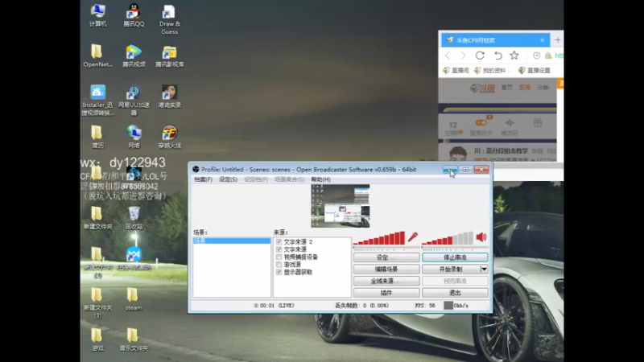The height and width of the screenshot is (362, 644).
Task: Open a new browser tab with plus
Action: [557, 39]
